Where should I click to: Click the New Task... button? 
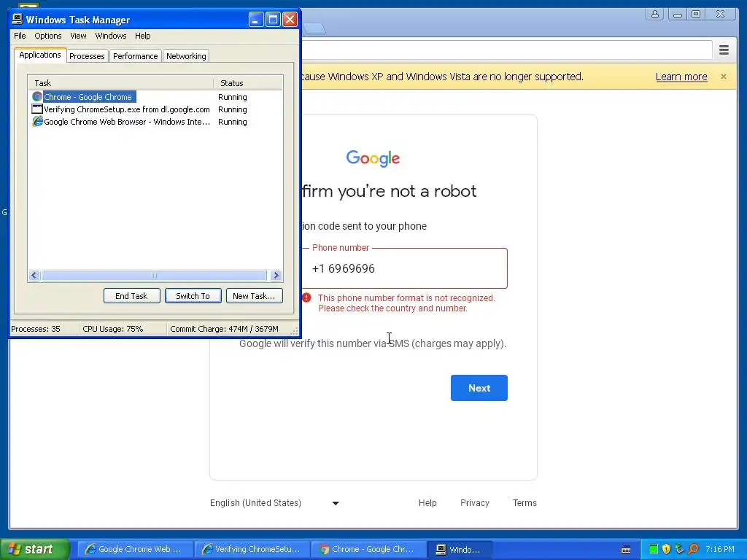click(x=254, y=296)
